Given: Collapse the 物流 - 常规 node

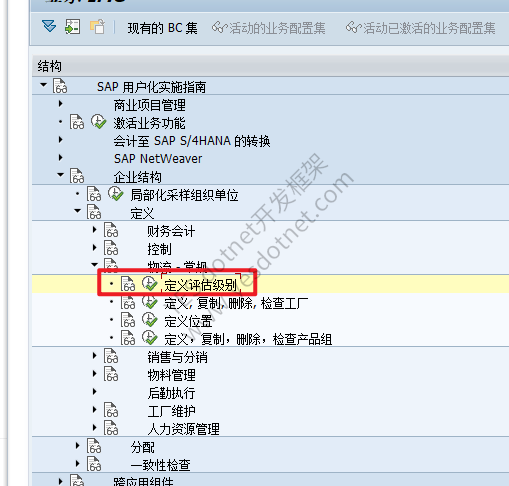Looking at the screenshot, I should [x=95, y=265].
